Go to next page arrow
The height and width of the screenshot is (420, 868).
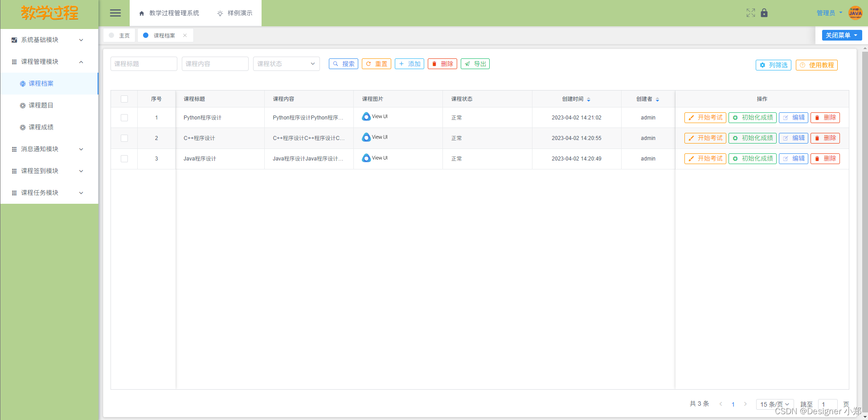(x=745, y=404)
